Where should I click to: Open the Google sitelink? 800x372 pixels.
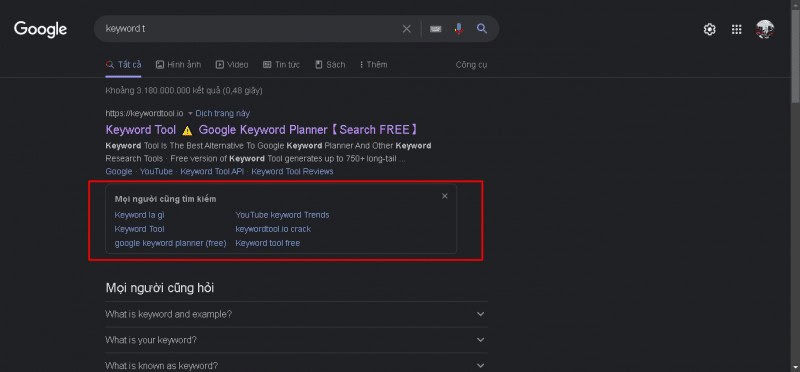119,171
